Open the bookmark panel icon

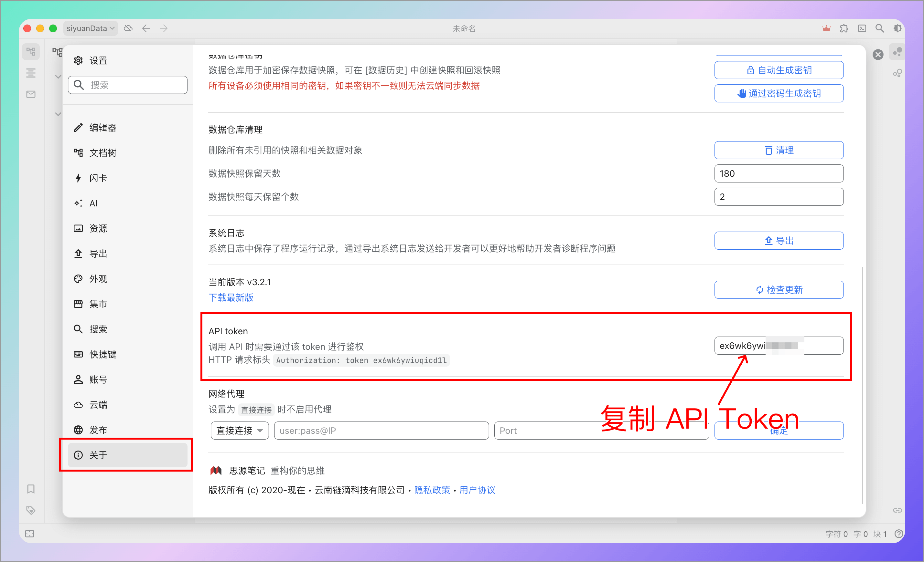[x=31, y=489]
